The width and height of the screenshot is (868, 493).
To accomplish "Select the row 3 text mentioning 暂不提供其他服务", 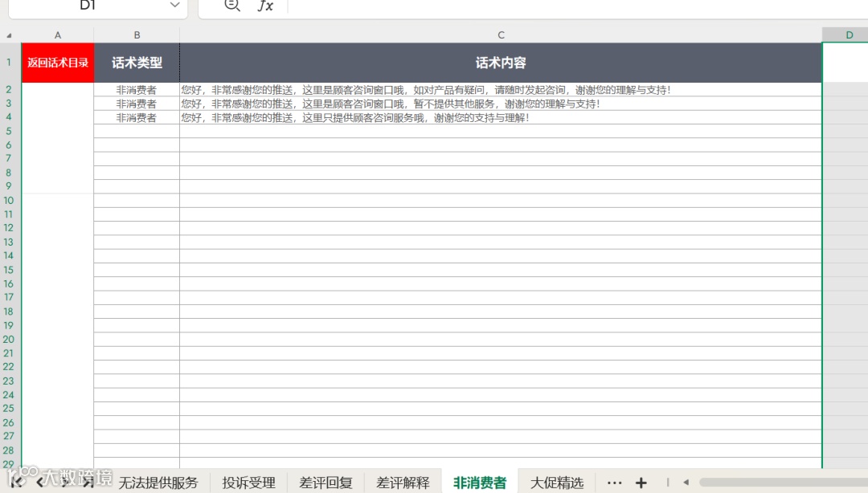I will 391,104.
